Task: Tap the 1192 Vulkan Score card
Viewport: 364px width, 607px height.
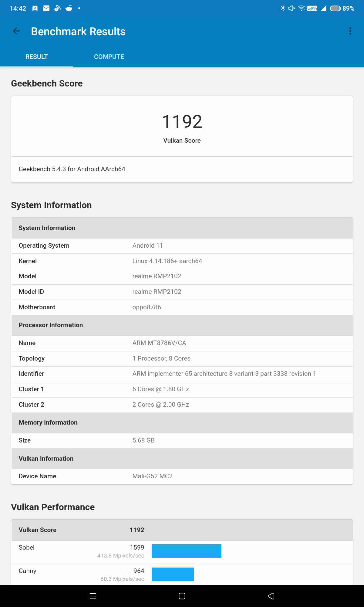Action: coord(182,126)
